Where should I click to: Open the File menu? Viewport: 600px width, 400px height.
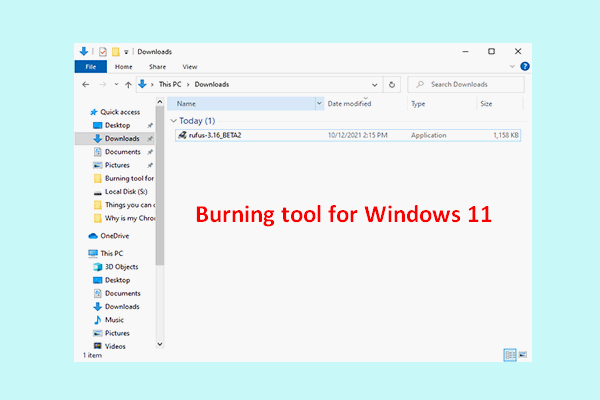(88, 67)
